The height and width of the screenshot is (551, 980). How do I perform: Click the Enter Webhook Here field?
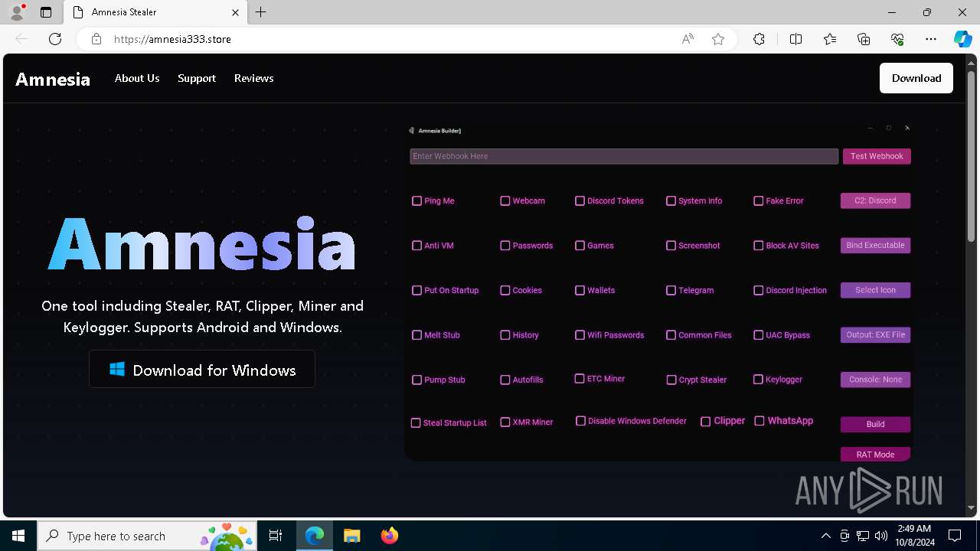pyautogui.click(x=624, y=156)
